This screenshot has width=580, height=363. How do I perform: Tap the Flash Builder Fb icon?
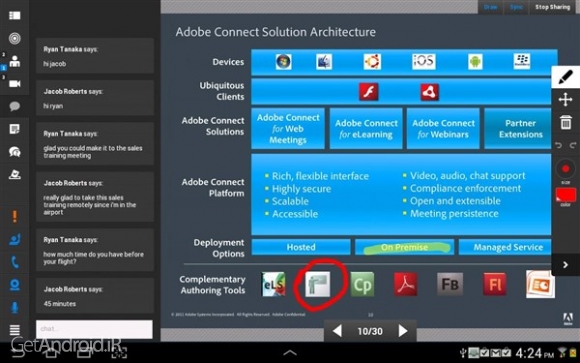[450, 284]
